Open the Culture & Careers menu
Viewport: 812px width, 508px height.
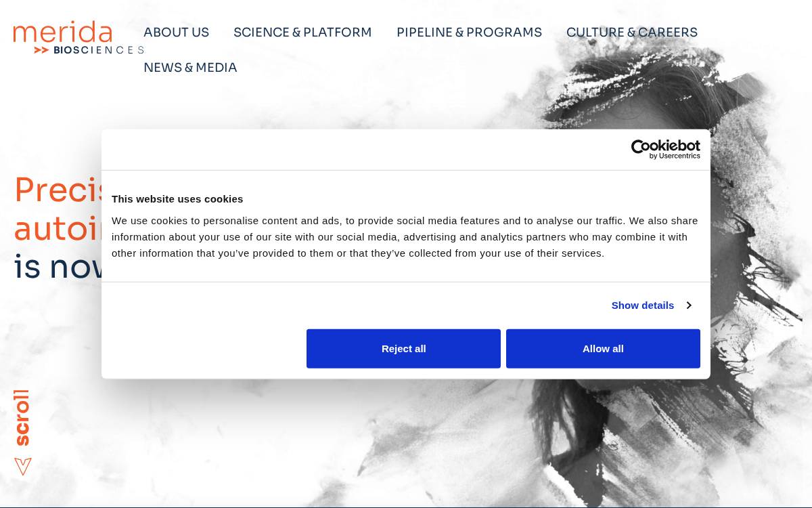632,33
